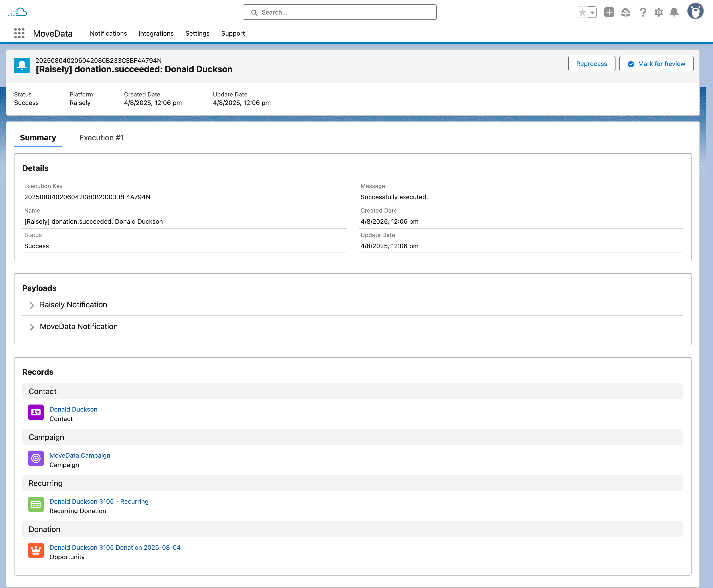This screenshot has height=588, width=713.
Task: Open the Setup gear icon
Action: pos(658,13)
